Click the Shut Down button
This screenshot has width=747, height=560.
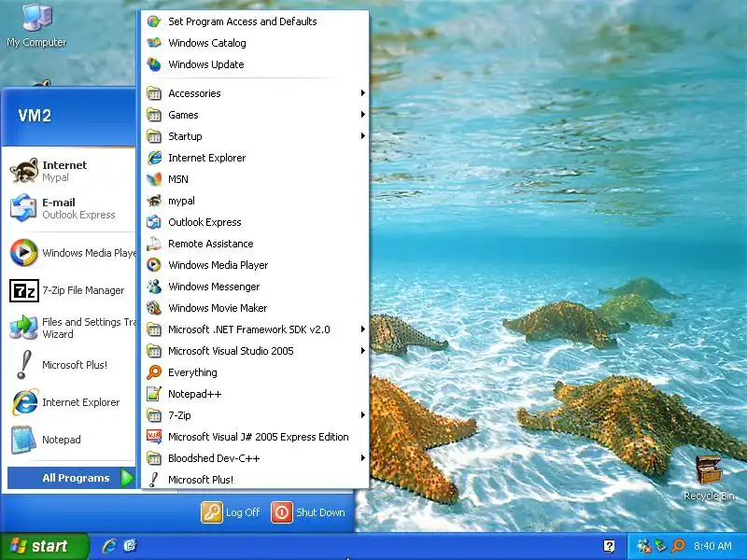pos(308,512)
